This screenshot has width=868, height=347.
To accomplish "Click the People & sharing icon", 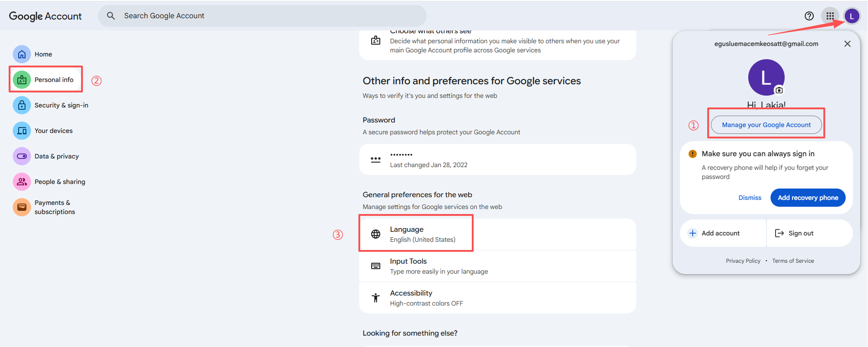I will (22, 182).
